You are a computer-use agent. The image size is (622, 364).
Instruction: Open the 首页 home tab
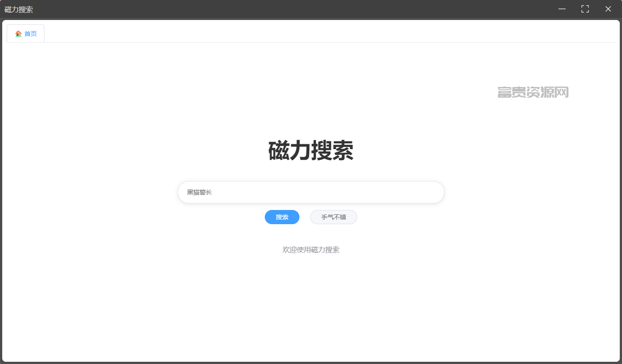(x=26, y=34)
